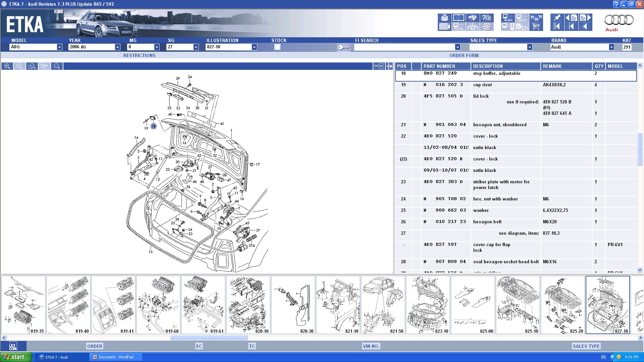
Task: Click the single shopping cart icon
Action: [x=536, y=27]
